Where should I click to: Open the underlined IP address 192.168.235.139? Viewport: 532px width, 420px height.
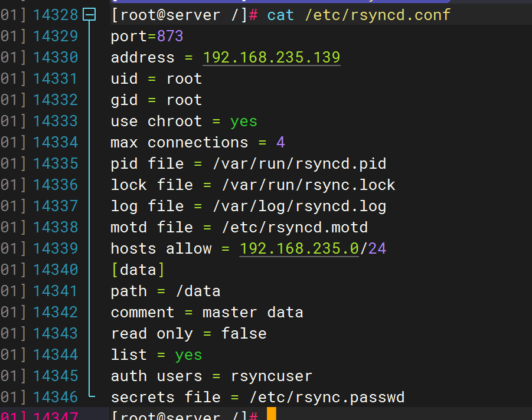click(x=272, y=57)
